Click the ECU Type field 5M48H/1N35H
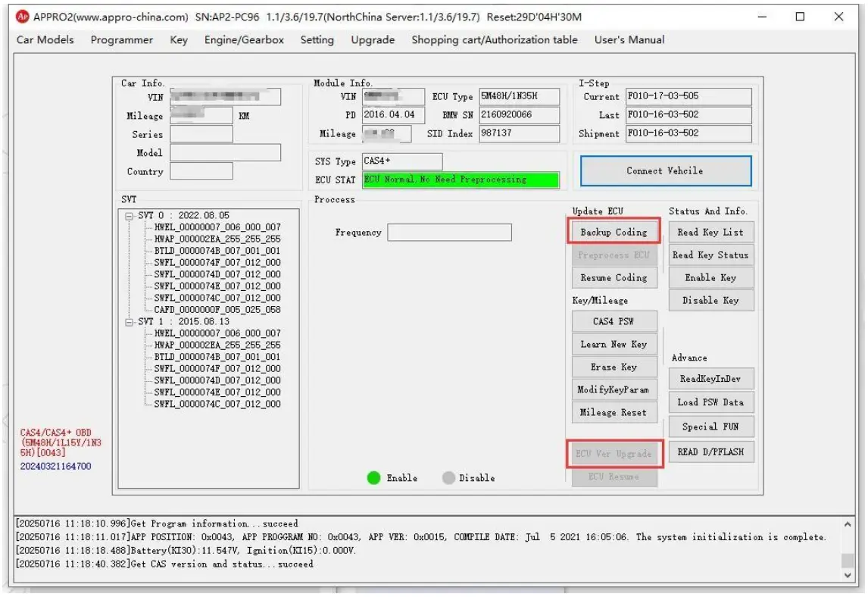The height and width of the screenshot is (600, 868). pyautogui.click(x=520, y=96)
